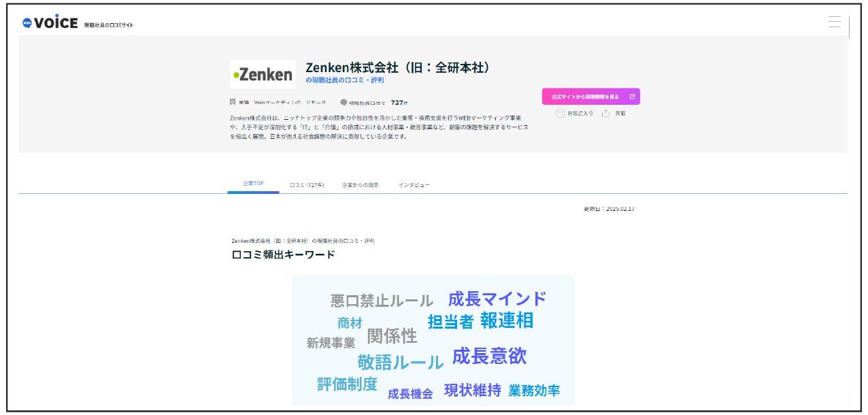Click the の現職社員の口コミ・評判 link
The image size is (868, 415).
pyautogui.click(x=345, y=80)
